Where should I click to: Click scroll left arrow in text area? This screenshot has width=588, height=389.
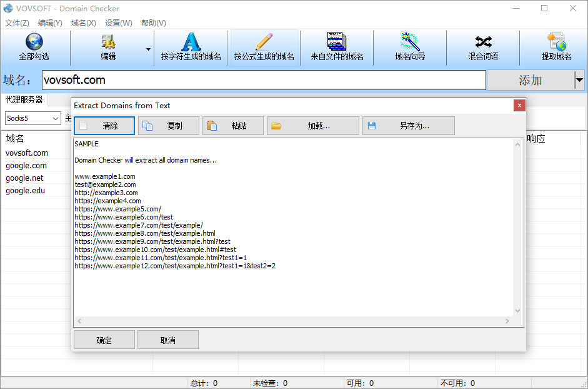coord(79,321)
